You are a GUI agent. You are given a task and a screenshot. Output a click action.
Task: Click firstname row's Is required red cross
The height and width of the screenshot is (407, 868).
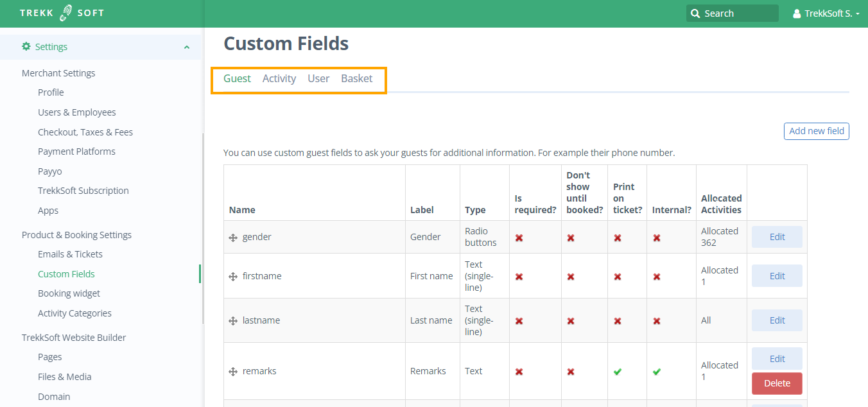pyautogui.click(x=519, y=277)
